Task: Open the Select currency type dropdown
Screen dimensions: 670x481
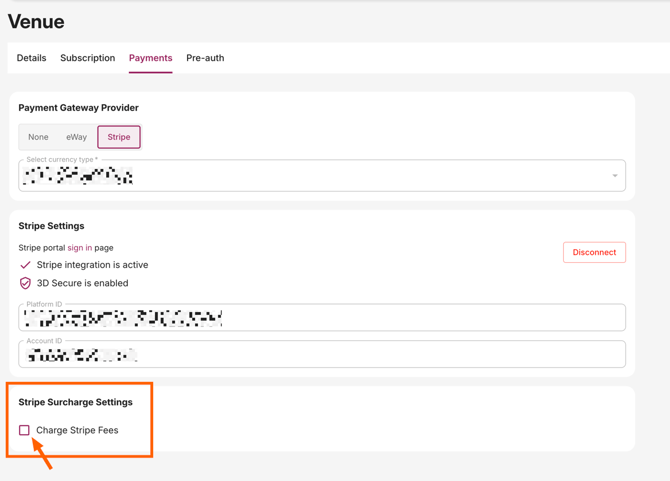Action: tap(320, 176)
